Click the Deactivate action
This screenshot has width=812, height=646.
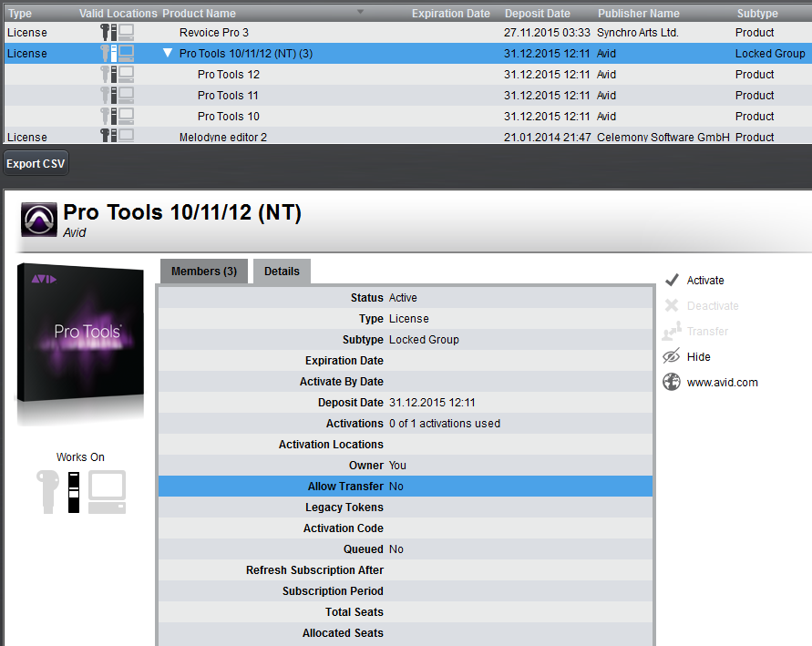point(713,306)
